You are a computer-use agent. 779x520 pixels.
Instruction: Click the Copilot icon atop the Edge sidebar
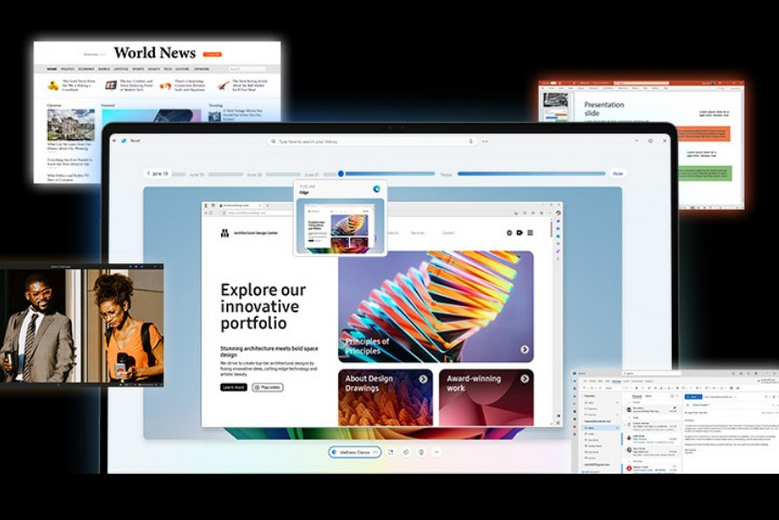pos(558,213)
